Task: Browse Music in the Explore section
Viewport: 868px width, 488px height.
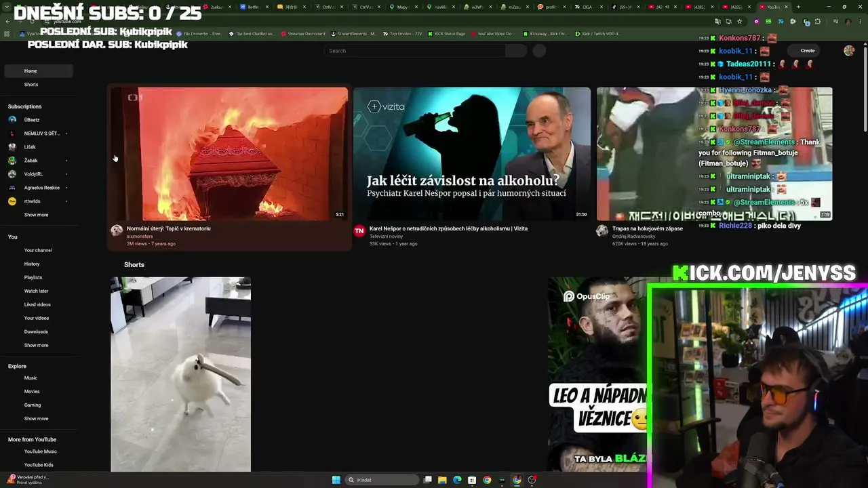Action: coord(31,378)
